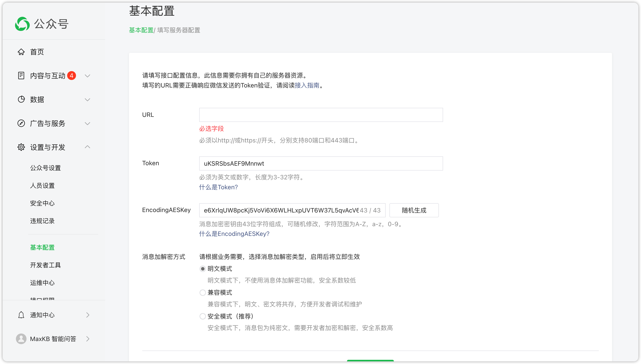Open the 内容与互动 content icon
This screenshot has width=641, height=364.
21,76
